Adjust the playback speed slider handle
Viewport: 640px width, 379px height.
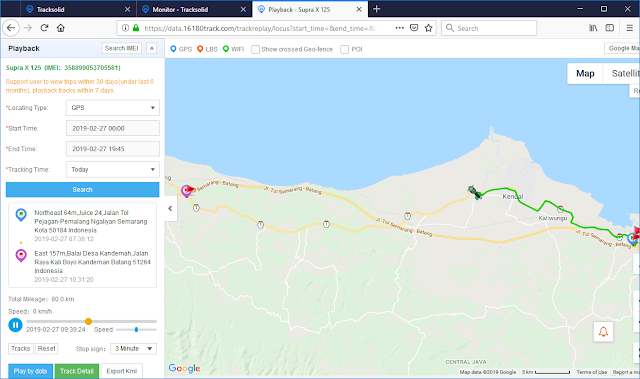point(136,329)
